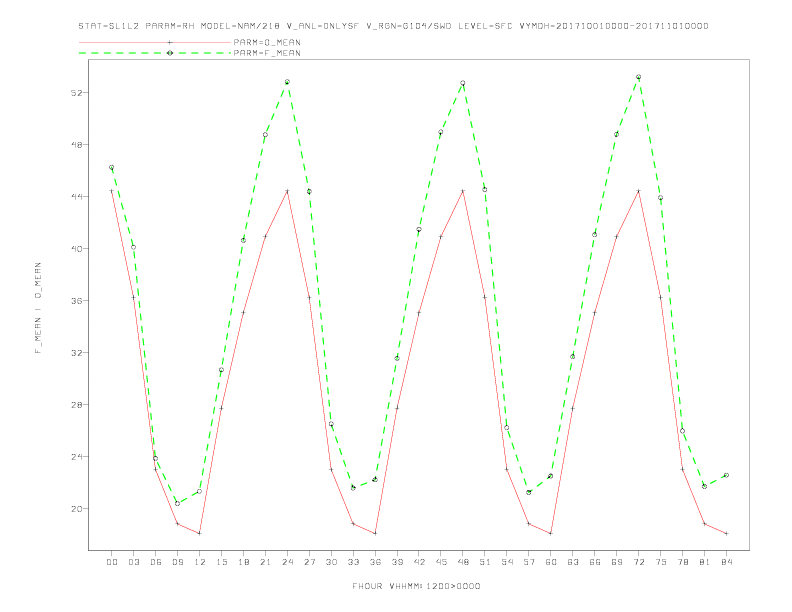Click the x-axis tick label 60
The width and height of the screenshot is (792, 612).
tap(551, 562)
